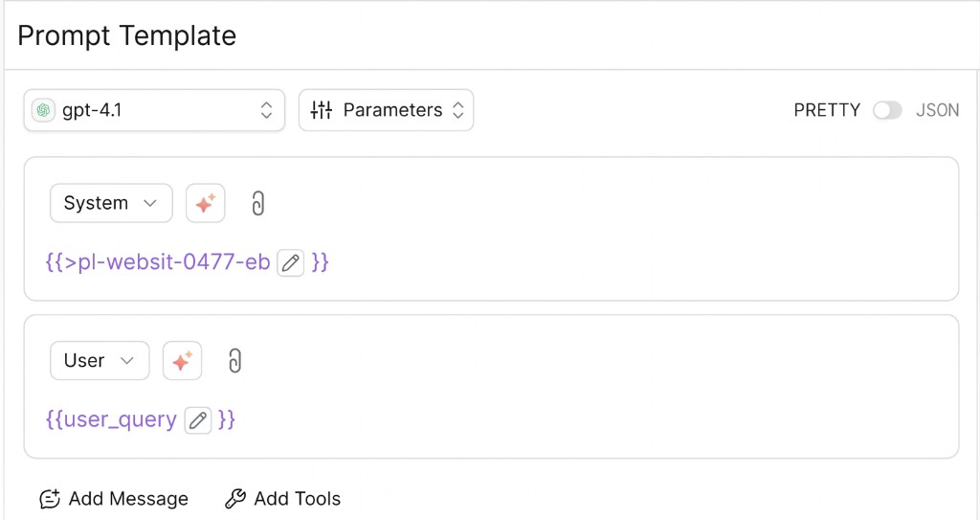The width and height of the screenshot is (980, 520).
Task: Edit the user_query variable with the pencil icon
Action: (198, 420)
